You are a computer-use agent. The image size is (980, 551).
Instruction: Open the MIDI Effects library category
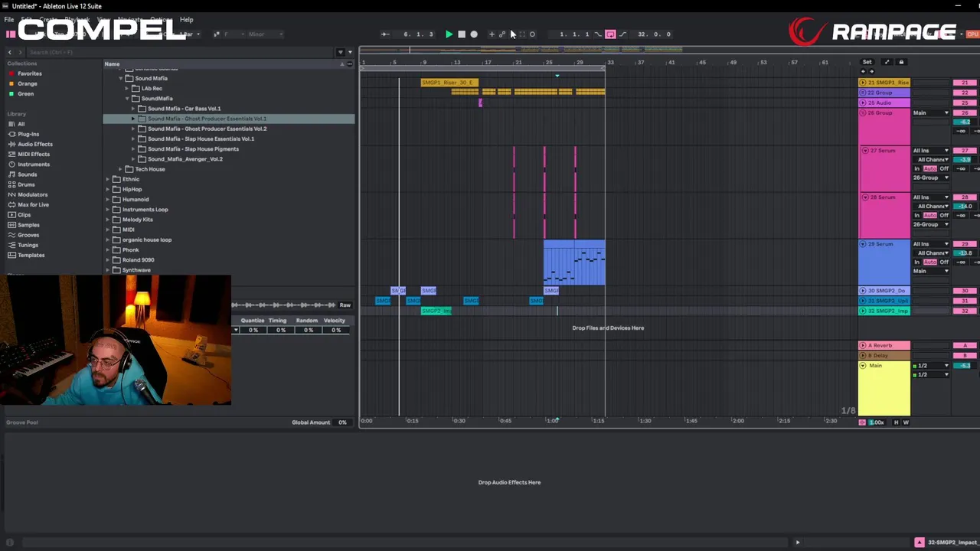click(x=34, y=154)
